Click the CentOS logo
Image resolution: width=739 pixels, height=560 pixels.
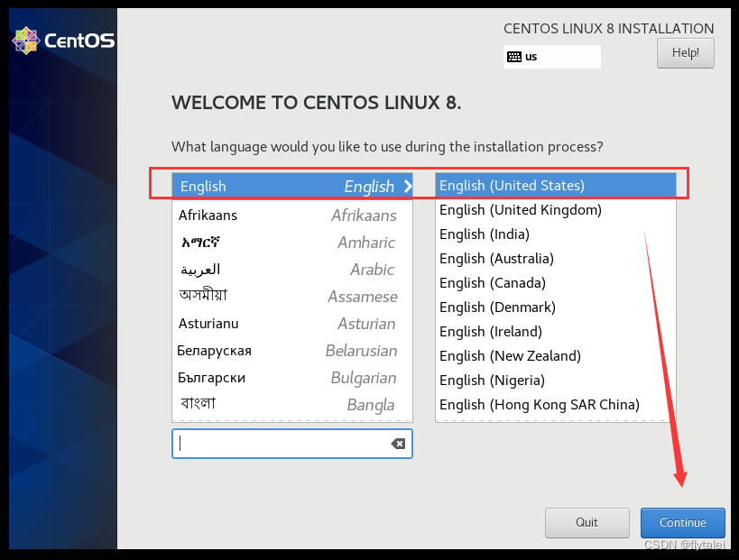pyautogui.click(x=64, y=41)
